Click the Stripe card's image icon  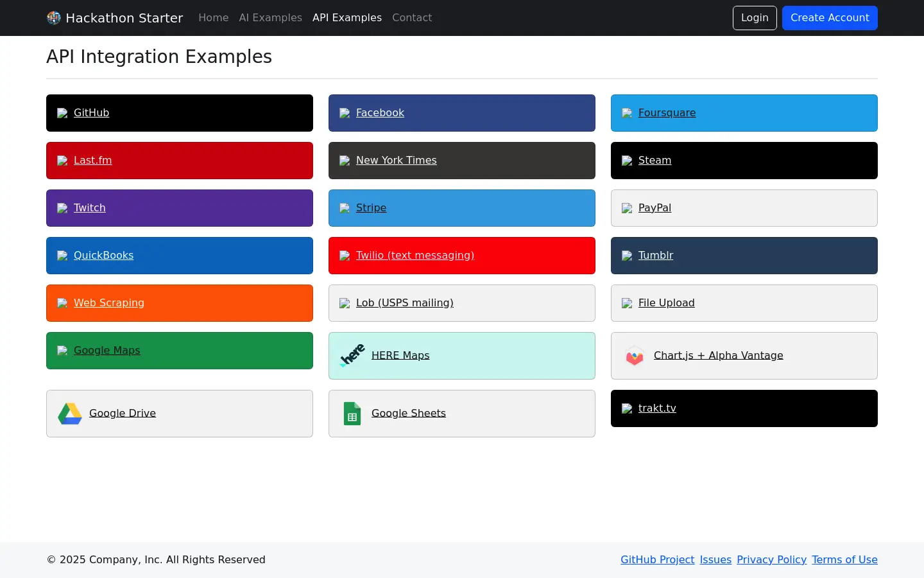tap(345, 208)
